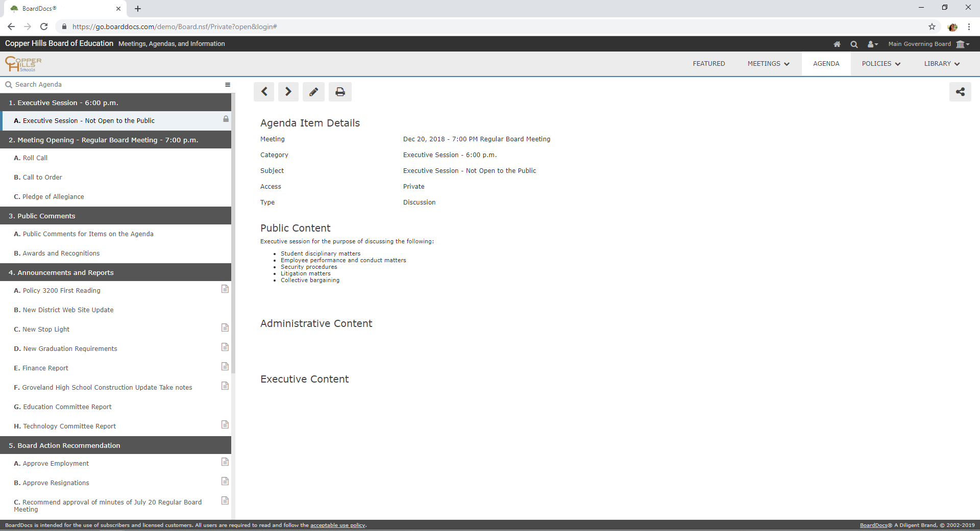The image size is (980, 531).
Task: Click the pencil edit icon
Action: click(313, 92)
